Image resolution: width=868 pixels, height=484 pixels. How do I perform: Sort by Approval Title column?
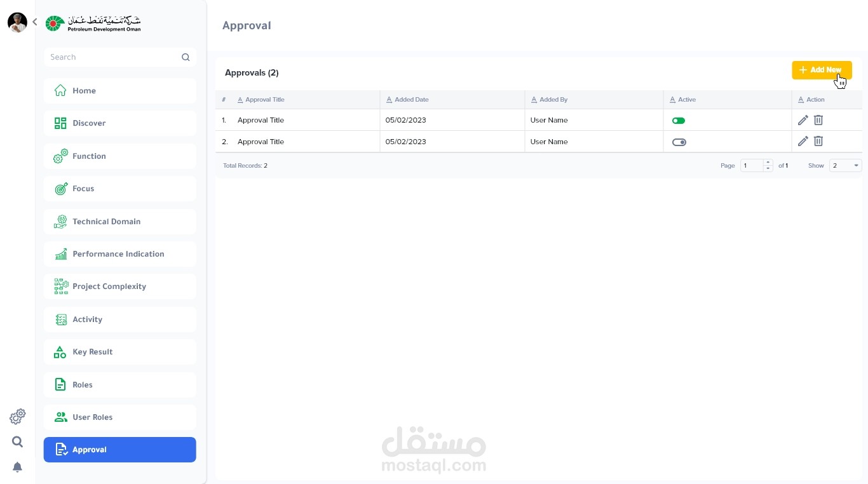tap(261, 100)
